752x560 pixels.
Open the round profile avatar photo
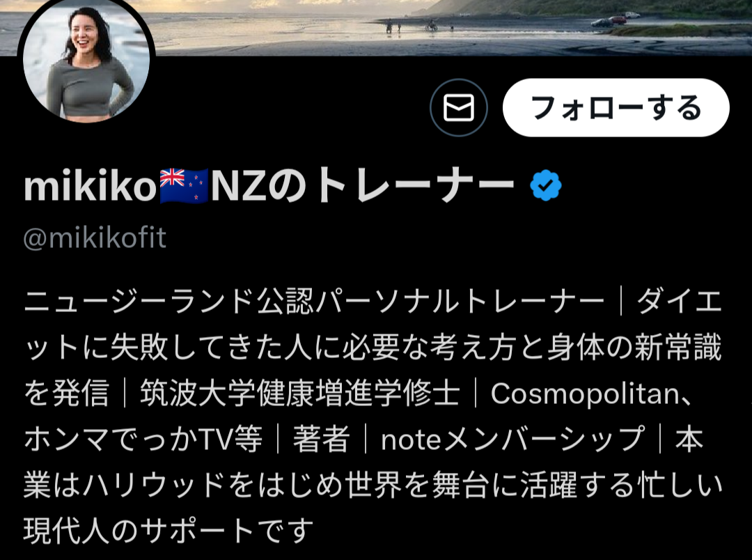86,60
